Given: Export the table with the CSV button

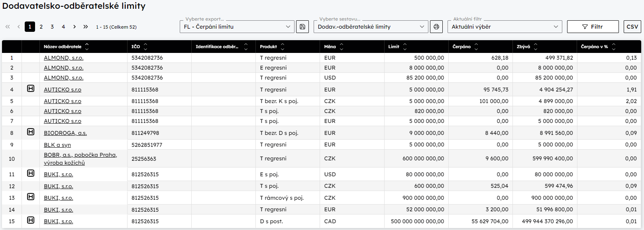Looking at the screenshot, I should click(632, 27).
